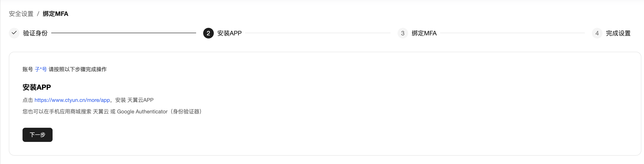
Task: Open the ctyun.cn/more/app download link
Action: tap(72, 100)
